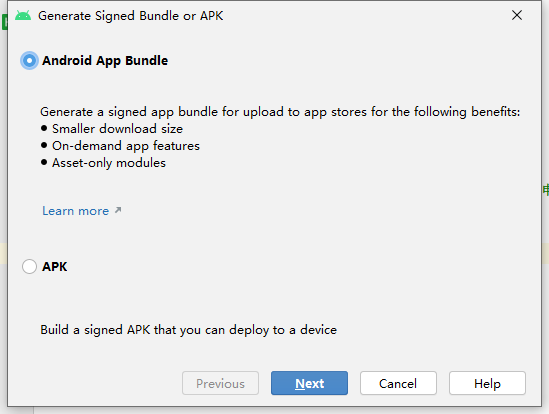Proceed with the Next button

310,383
